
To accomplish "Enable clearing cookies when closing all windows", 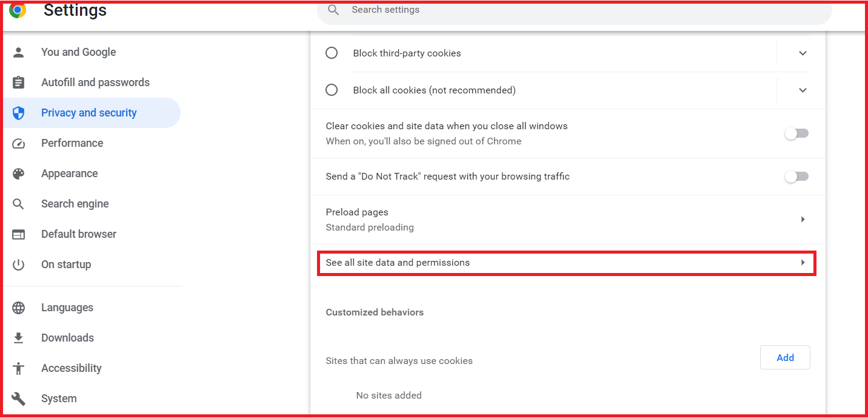I will pos(796,133).
